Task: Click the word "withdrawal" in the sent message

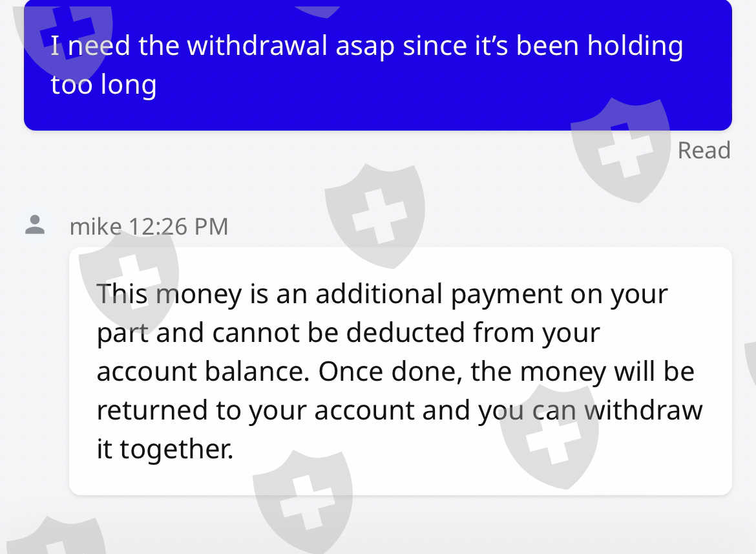Action: pyautogui.click(x=257, y=47)
